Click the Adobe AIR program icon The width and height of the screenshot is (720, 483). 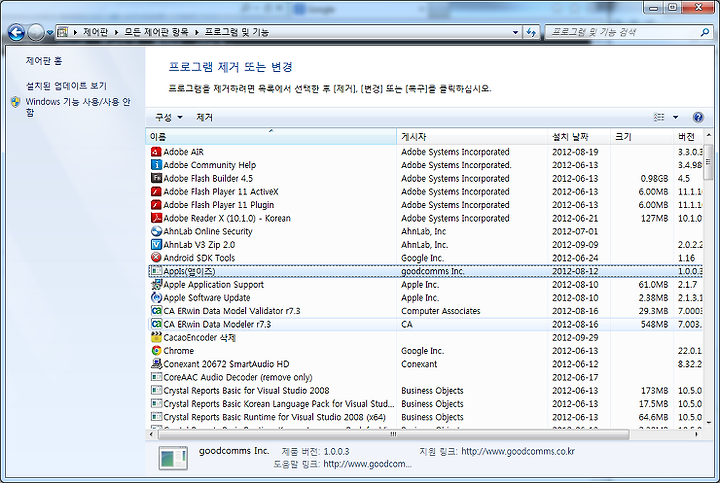156,152
